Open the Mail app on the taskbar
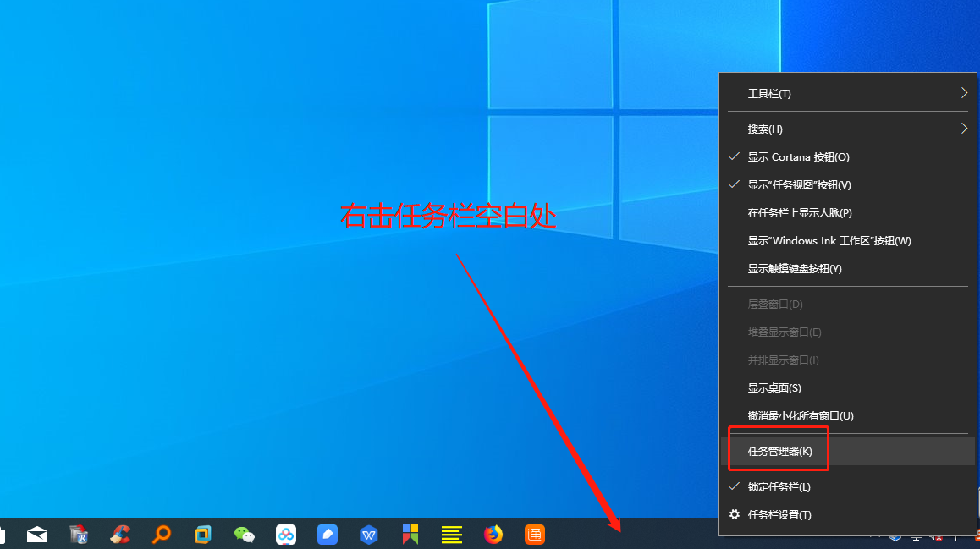980x549 pixels. 37,535
